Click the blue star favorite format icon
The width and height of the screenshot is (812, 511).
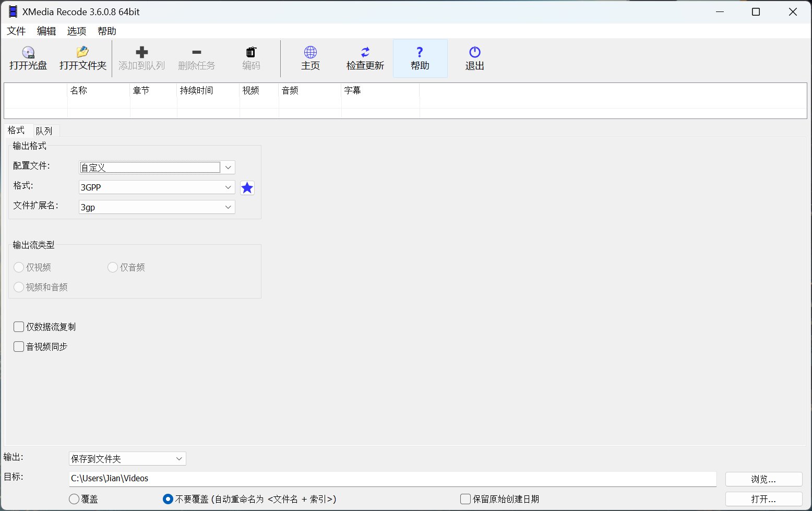(x=247, y=187)
